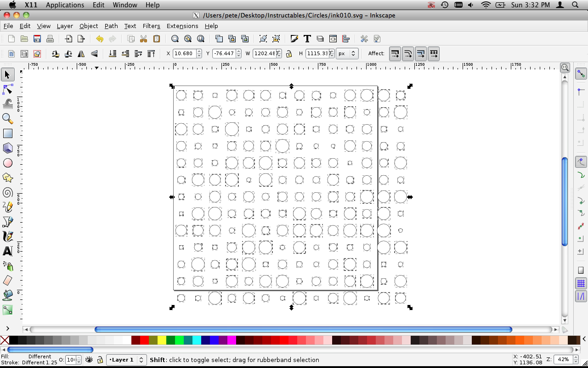Screen dimensions: 588x368
Task: Toggle grid snapping in snap bar
Action: pos(581,283)
